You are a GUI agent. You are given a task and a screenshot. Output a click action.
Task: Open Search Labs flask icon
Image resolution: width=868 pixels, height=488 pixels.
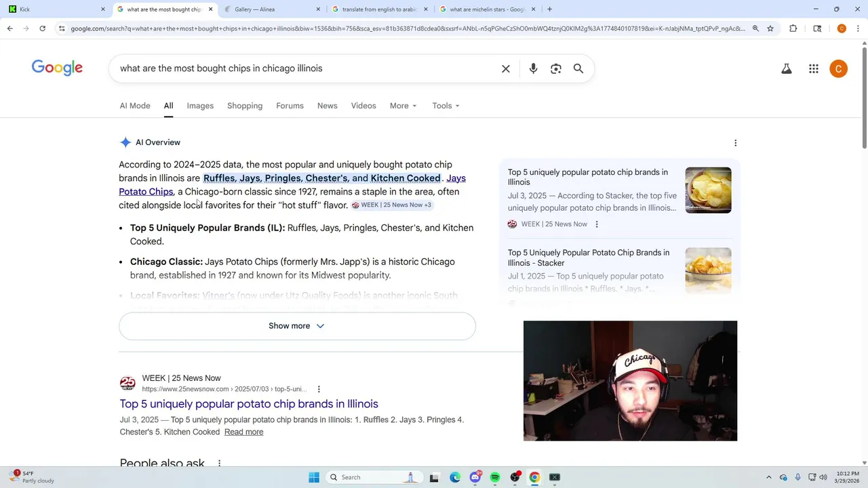click(787, 68)
